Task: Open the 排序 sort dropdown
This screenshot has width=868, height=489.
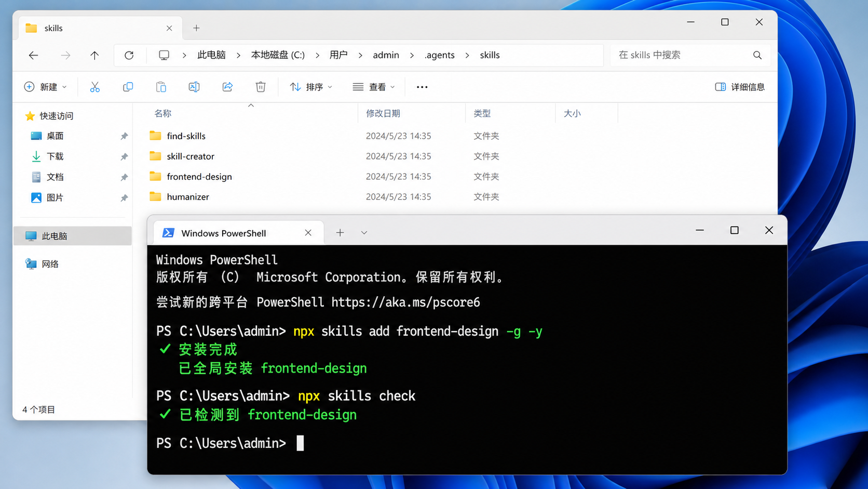Action: pyautogui.click(x=311, y=87)
